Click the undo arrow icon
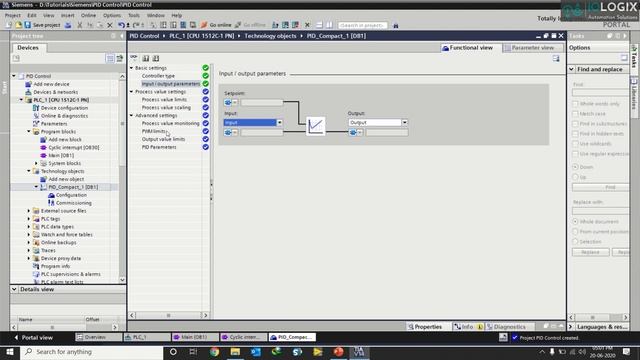Image resolution: width=640 pixels, height=360 pixels. [121, 25]
